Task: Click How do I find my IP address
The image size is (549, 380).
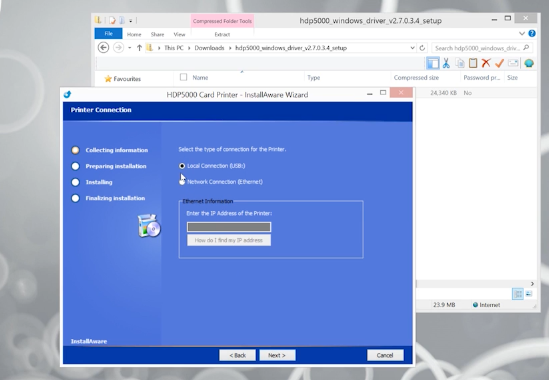Action: coord(229,240)
